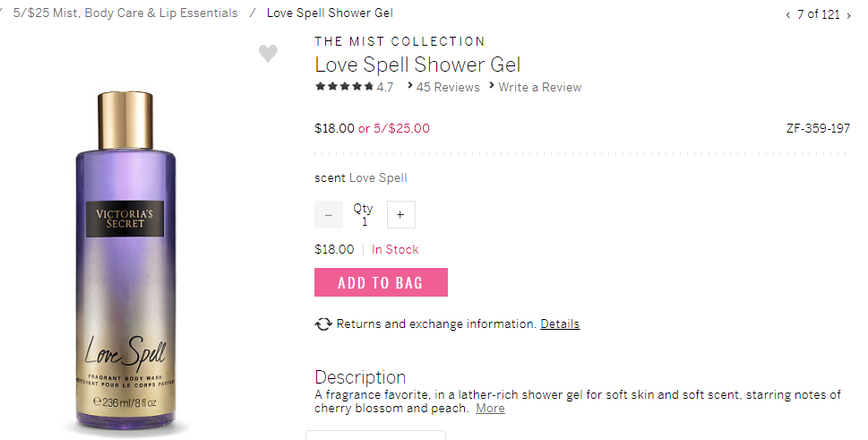Open the 45 Reviews link
This screenshot has height=440, width=868.
pos(448,87)
